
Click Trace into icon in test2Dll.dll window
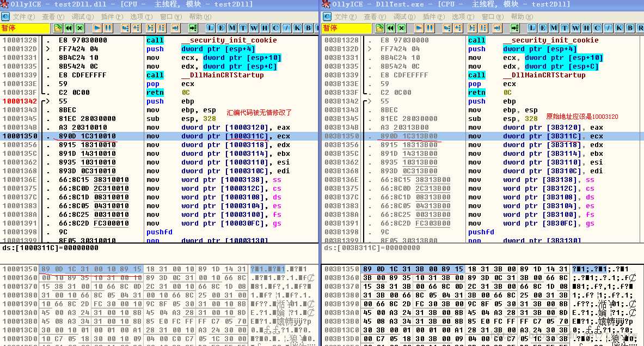pos(151,28)
